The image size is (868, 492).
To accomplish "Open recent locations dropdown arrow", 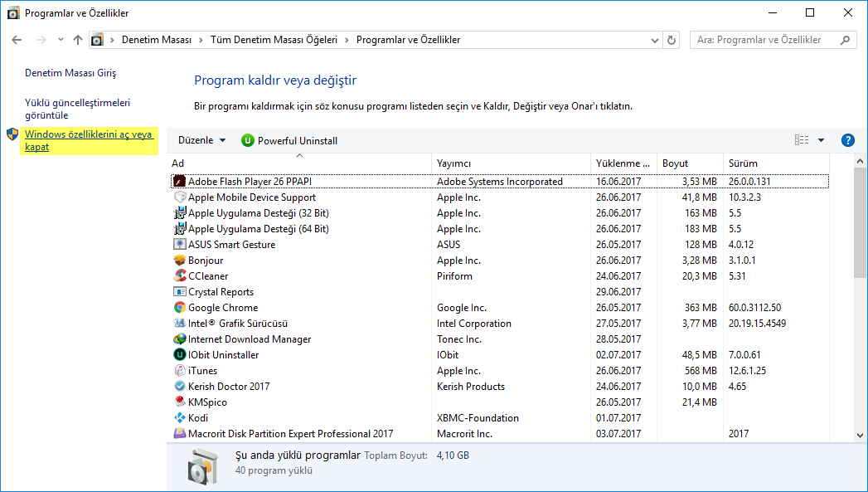I will click(x=61, y=40).
